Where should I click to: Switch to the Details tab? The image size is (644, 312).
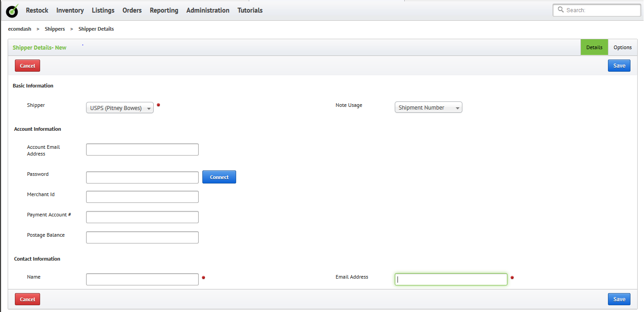pyautogui.click(x=594, y=47)
